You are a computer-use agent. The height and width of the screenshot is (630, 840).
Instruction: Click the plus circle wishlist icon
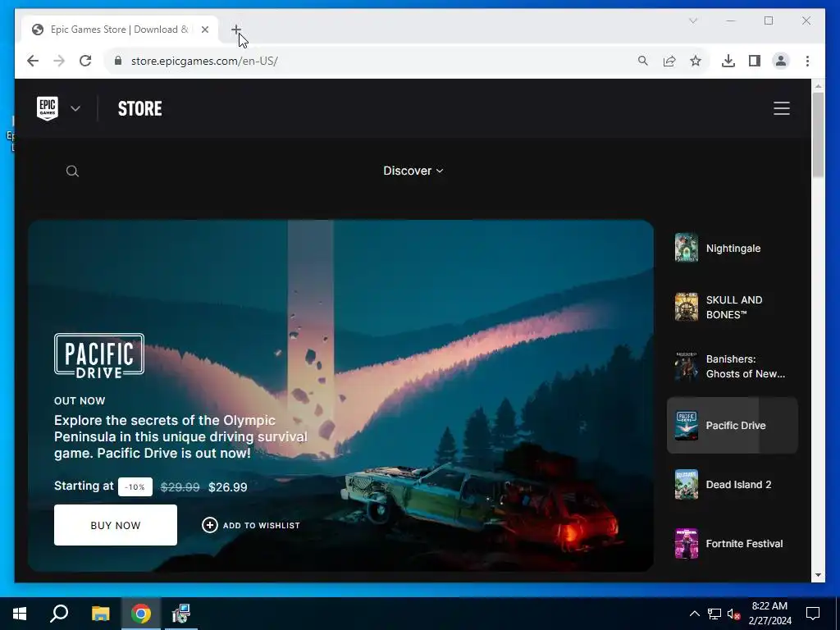click(x=209, y=525)
